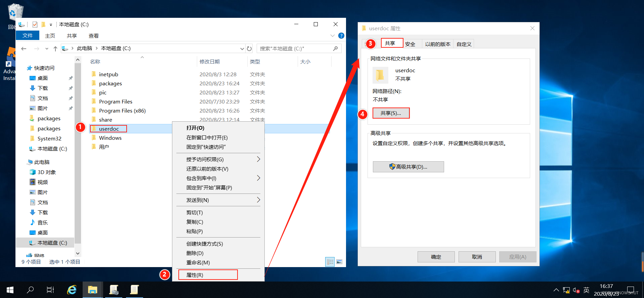Click the new folder icon in the title bar
The image size is (644, 298).
43,25
